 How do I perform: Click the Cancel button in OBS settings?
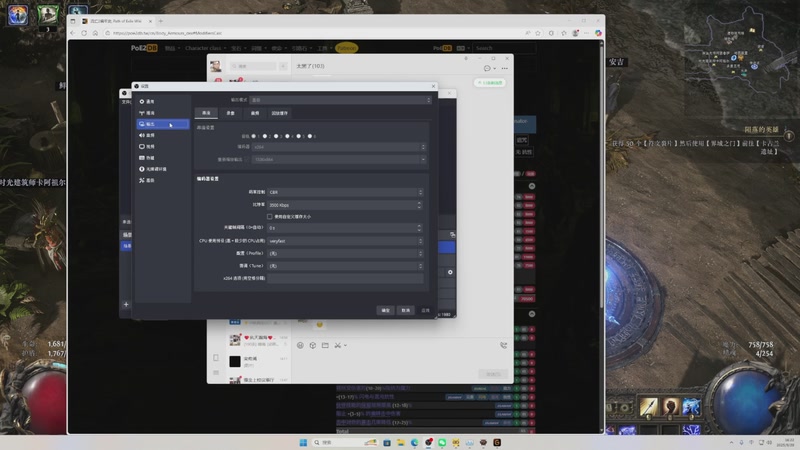406,310
